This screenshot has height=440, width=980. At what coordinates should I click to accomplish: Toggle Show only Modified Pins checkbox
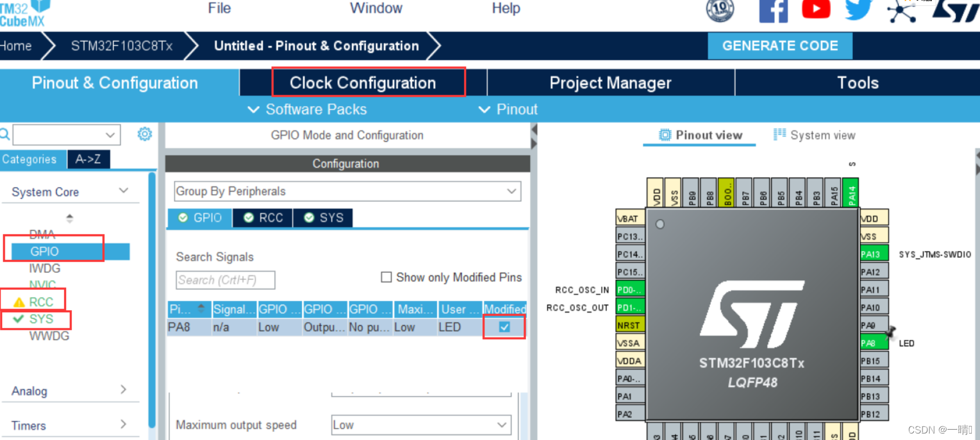click(386, 277)
